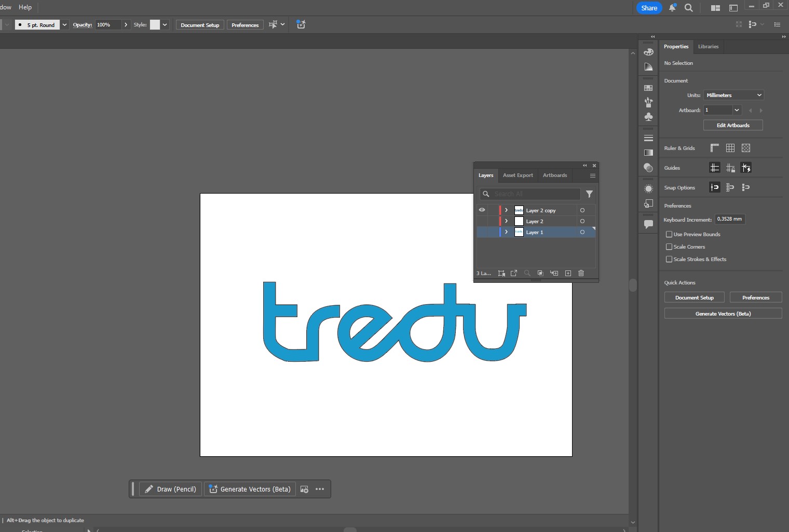This screenshot has width=789, height=532.
Task: Select the Layers tab
Action: pyautogui.click(x=486, y=175)
